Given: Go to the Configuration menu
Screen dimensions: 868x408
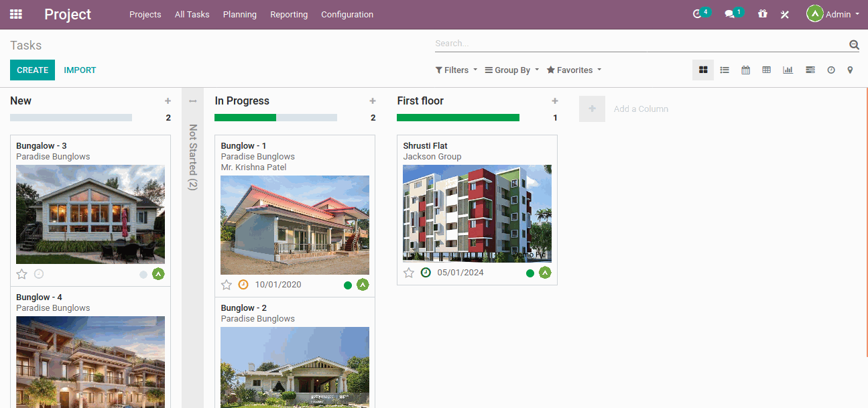Looking at the screenshot, I should pos(347,14).
